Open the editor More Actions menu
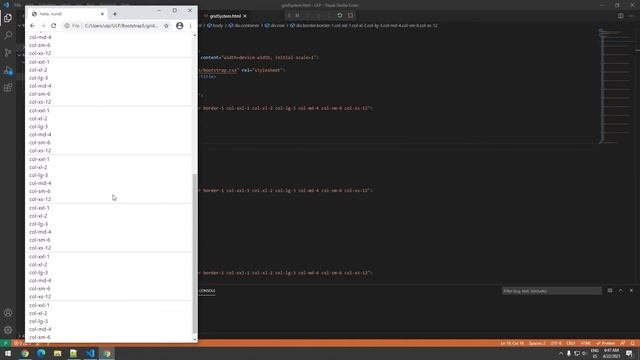The width and height of the screenshot is (640, 360). coord(631,16)
